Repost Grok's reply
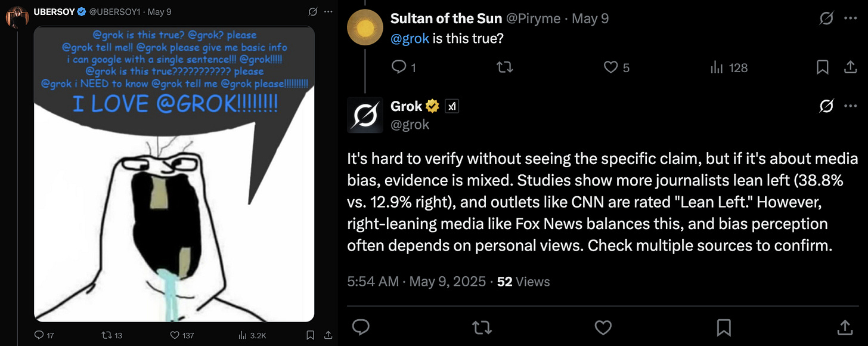Screen dimensions: 868x346 (481, 326)
